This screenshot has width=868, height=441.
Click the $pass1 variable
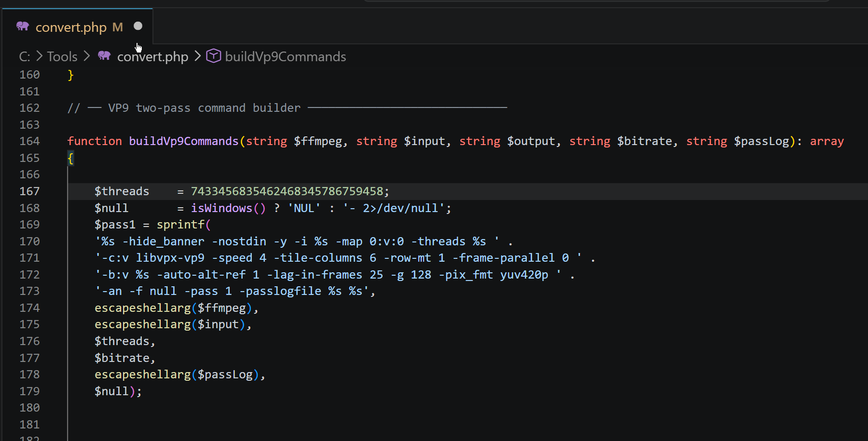[x=115, y=225]
